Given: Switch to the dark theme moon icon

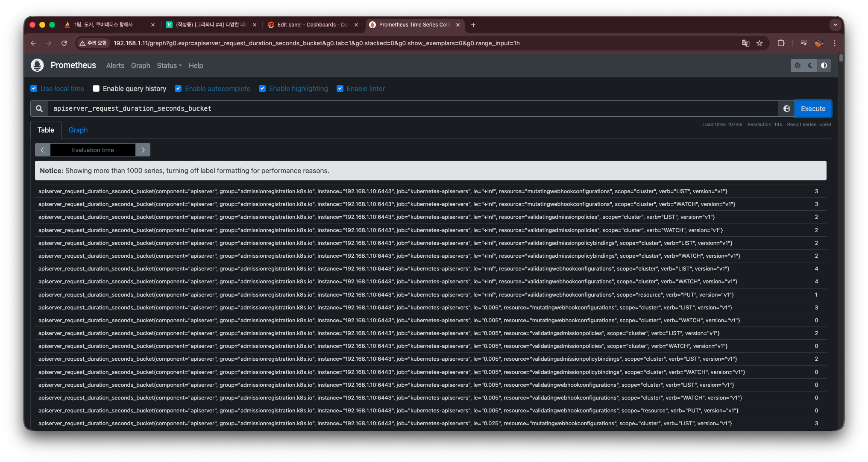Looking at the screenshot, I should coord(810,65).
